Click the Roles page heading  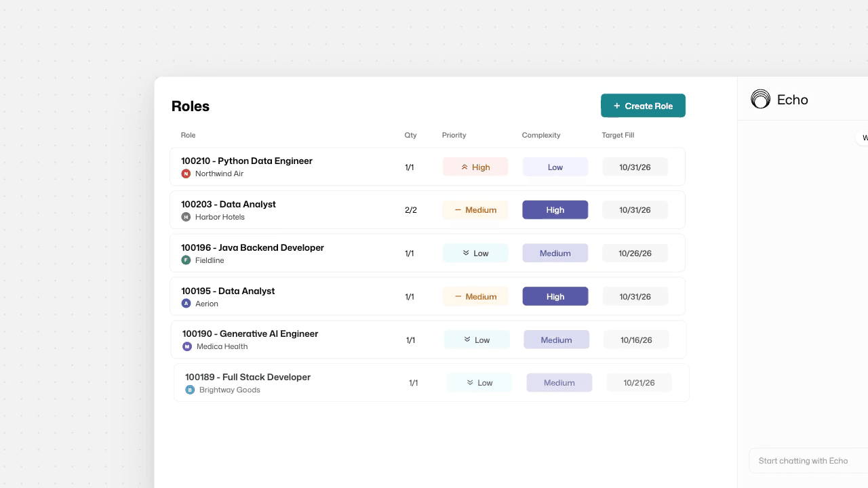click(x=191, y=106)
